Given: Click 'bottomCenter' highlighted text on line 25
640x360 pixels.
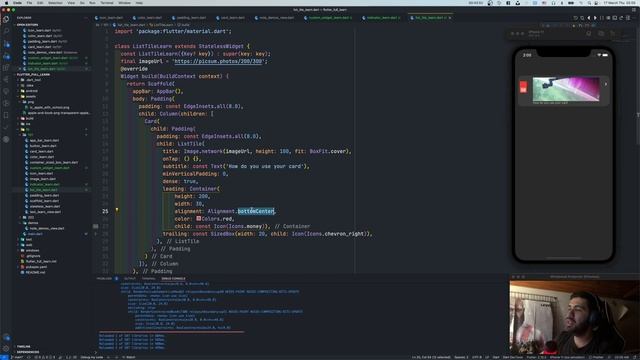Looking at the screenshot, I should pyautogui.click(x=256, y=211).
